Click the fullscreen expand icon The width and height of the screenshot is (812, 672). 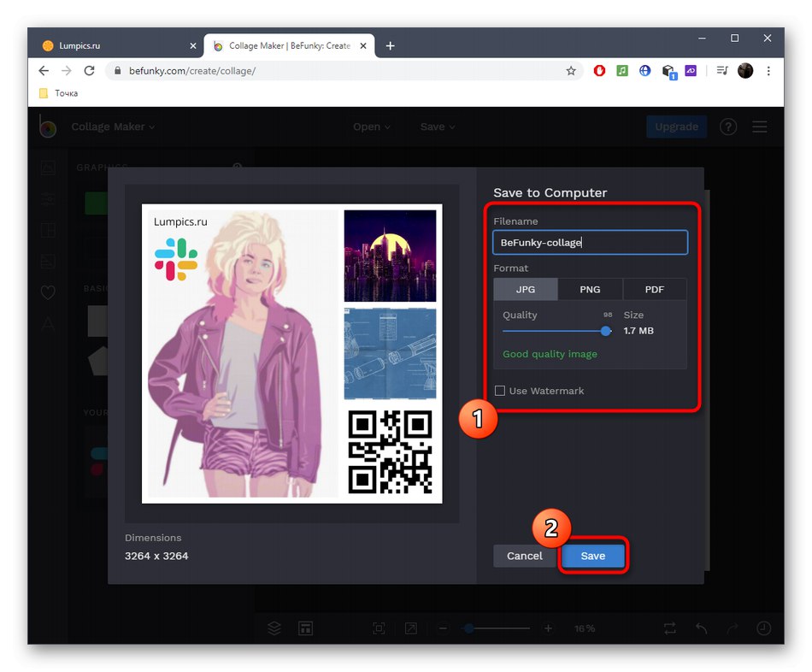click(410, 628)
